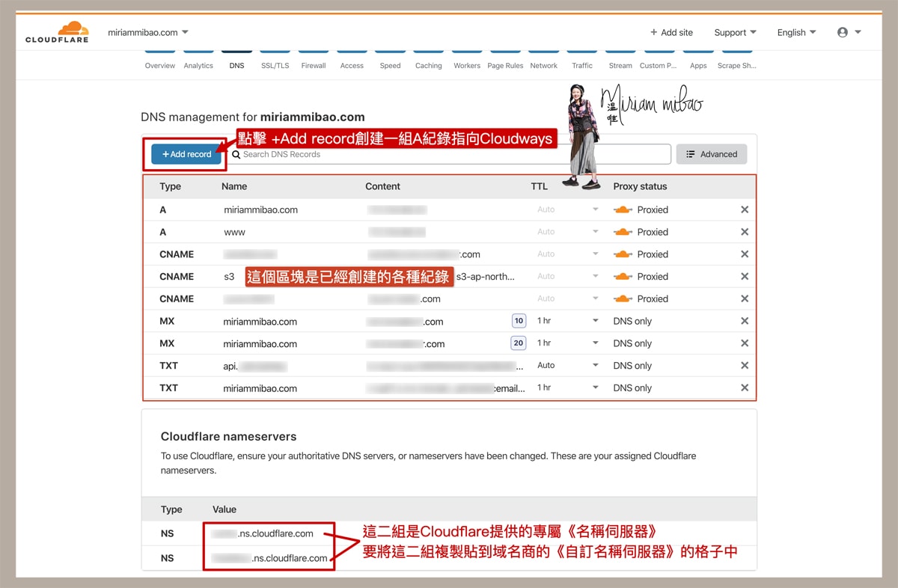Image resolution: width=898 pixels, height=588 pixels.
Task: Open the Support dropdown menu
Action: (x=735, y=32)
